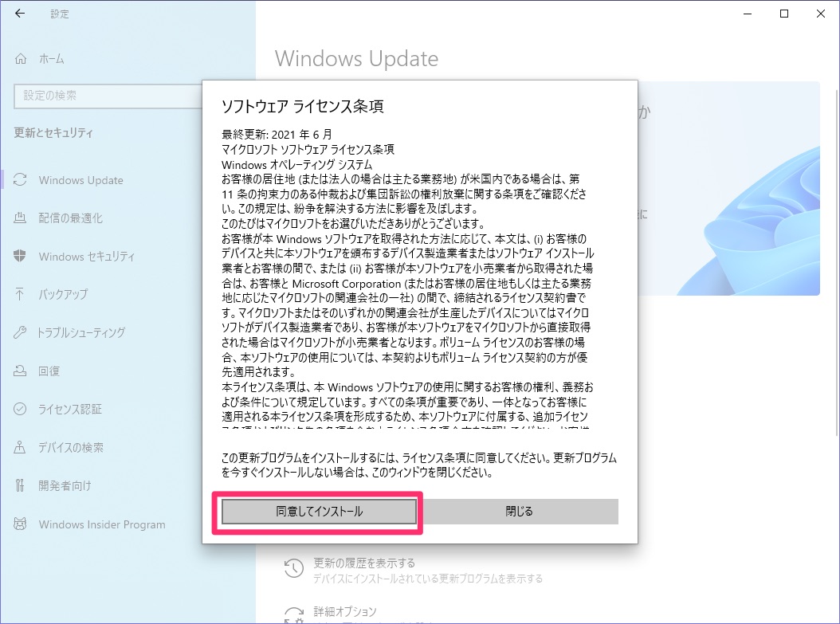840x624 pixels.
Task: Open 開発者向け settings page
Action: [x=65, y=486]
